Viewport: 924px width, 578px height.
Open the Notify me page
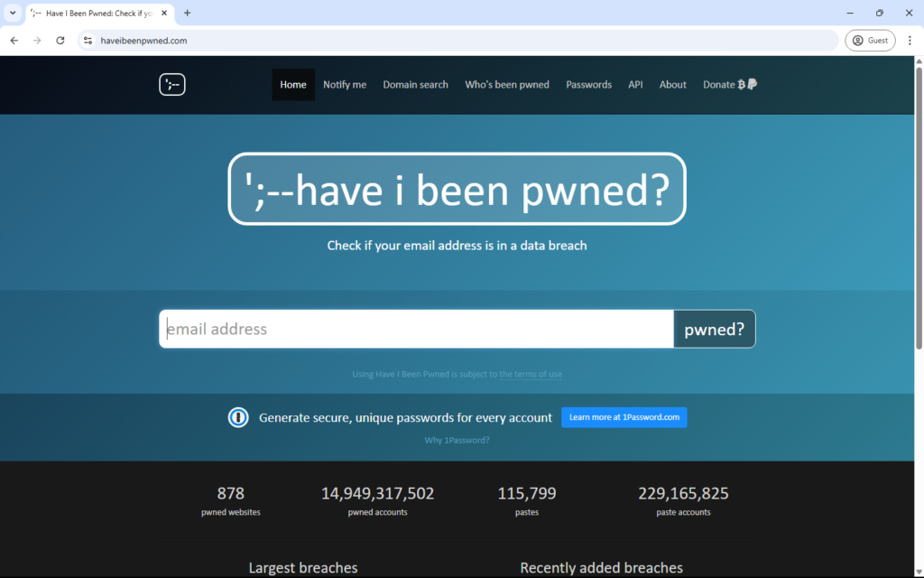(x=345, y=85)
